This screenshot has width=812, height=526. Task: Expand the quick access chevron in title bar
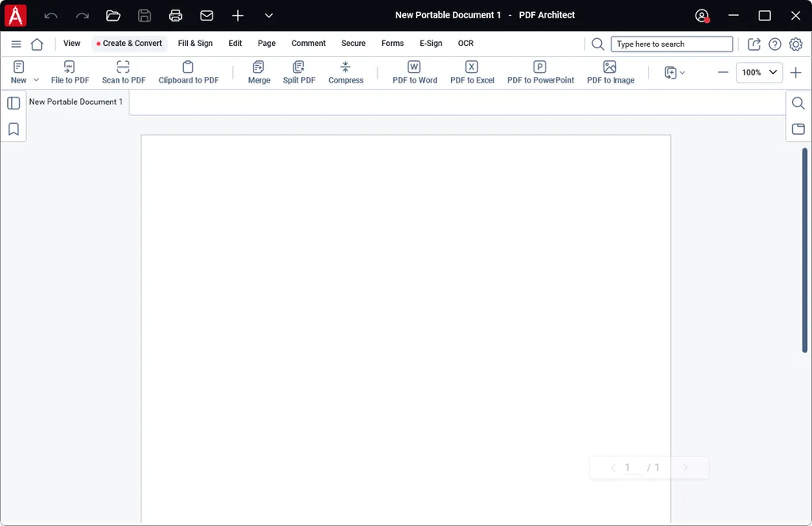coord(269,16)
